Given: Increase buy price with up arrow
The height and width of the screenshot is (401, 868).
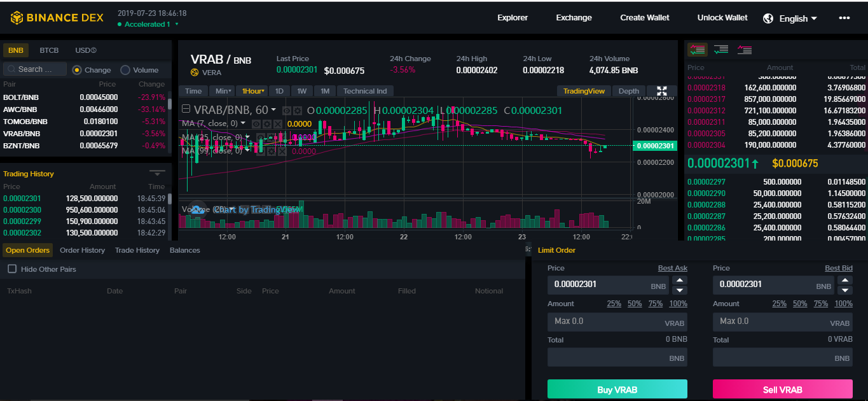Looking at the screenshot, I should tap(680, 281).
